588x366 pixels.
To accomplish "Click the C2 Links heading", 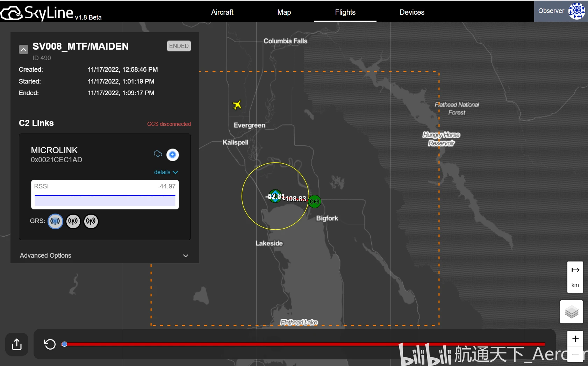I will point(36,123).
